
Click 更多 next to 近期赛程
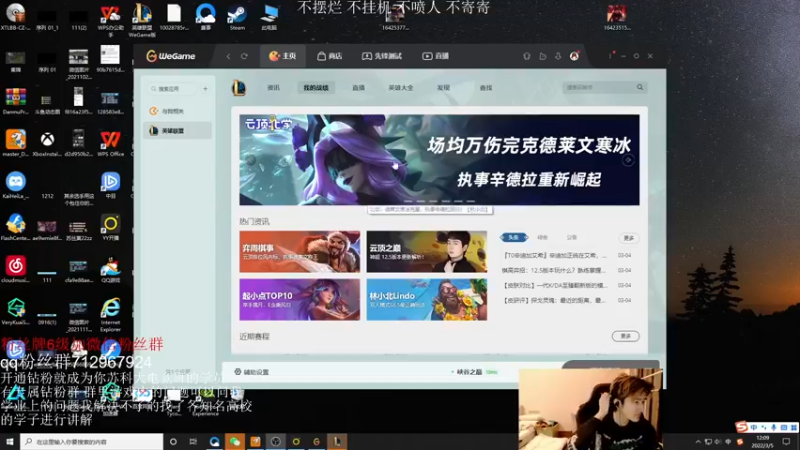[x=626, y=336]
